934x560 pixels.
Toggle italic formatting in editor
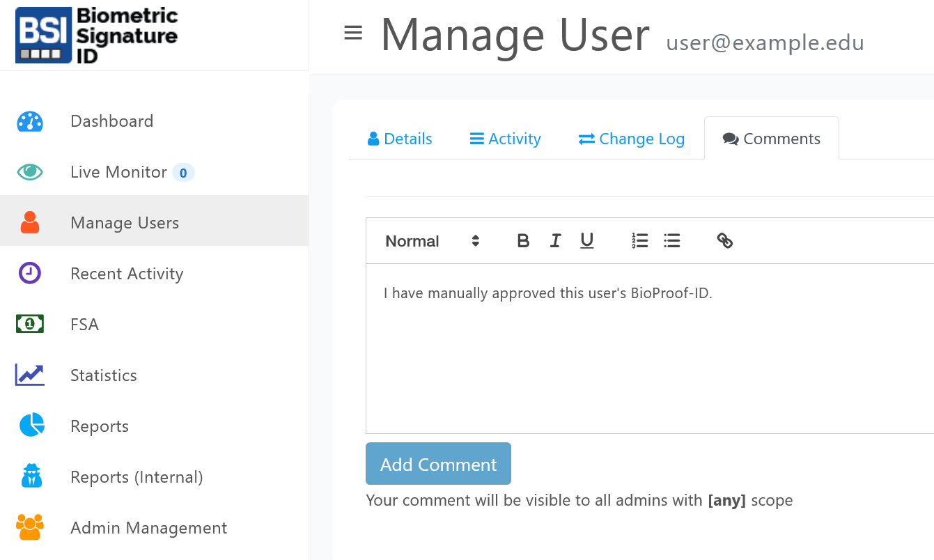point(555,241)
